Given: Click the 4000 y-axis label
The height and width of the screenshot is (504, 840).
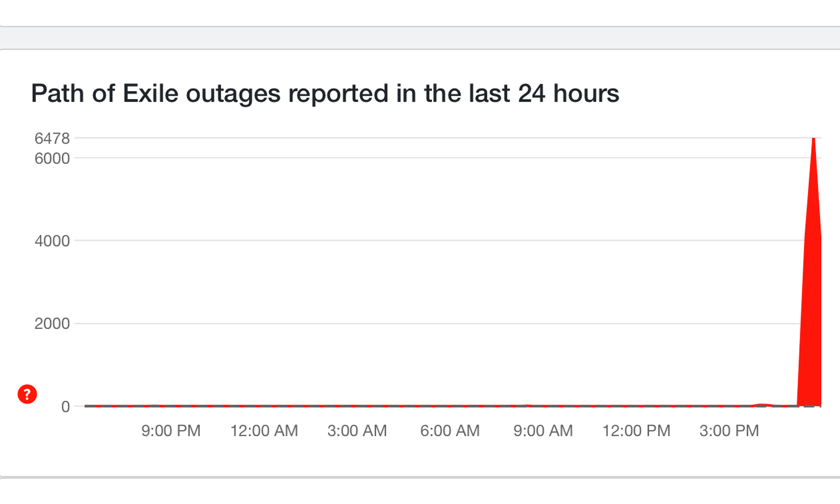Looking at the screenshot, I should (x=53, y=241).
